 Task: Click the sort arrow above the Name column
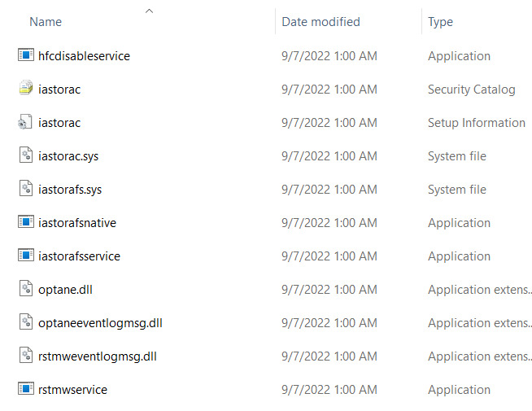click(x=149, y=11)
